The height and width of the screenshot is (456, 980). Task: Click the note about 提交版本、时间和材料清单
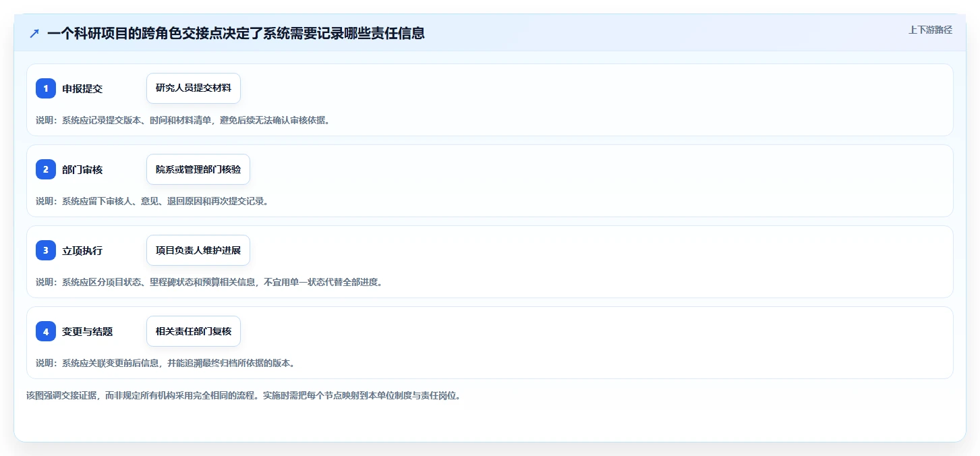(183, 120)
